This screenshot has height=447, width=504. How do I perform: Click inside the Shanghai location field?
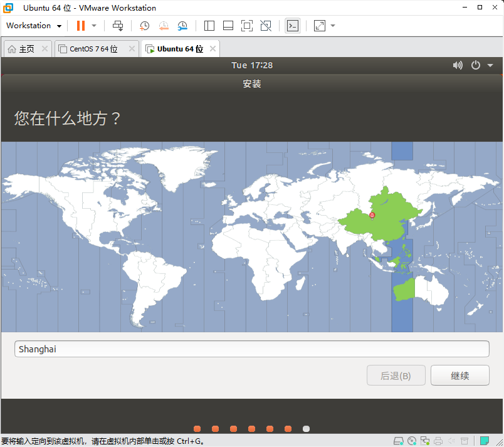(251, 349)
